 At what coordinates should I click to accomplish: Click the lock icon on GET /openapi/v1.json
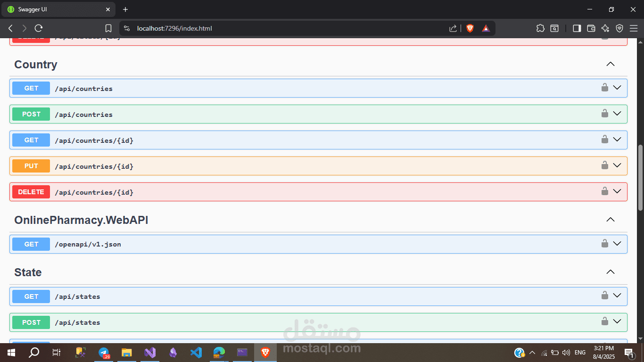point(604,243)
